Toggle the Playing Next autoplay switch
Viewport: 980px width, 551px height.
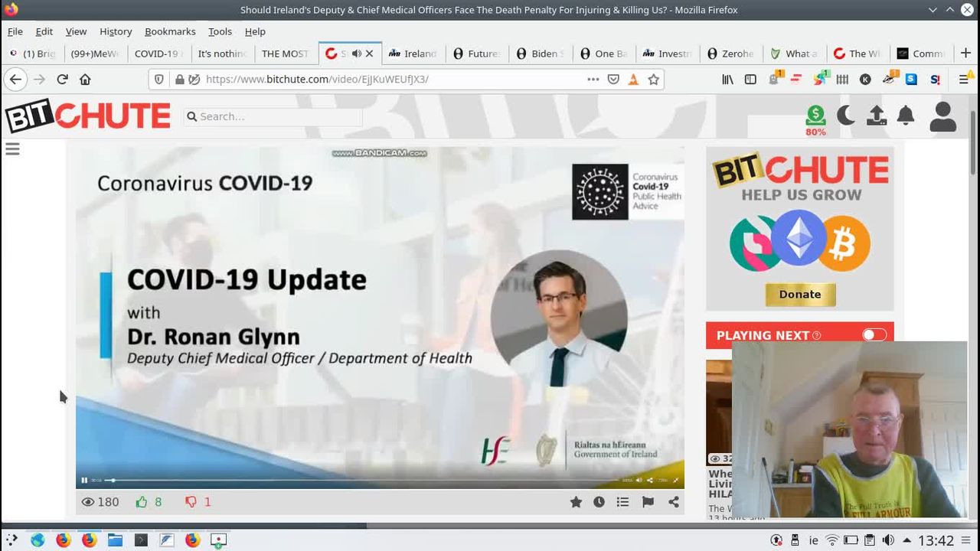874,335
